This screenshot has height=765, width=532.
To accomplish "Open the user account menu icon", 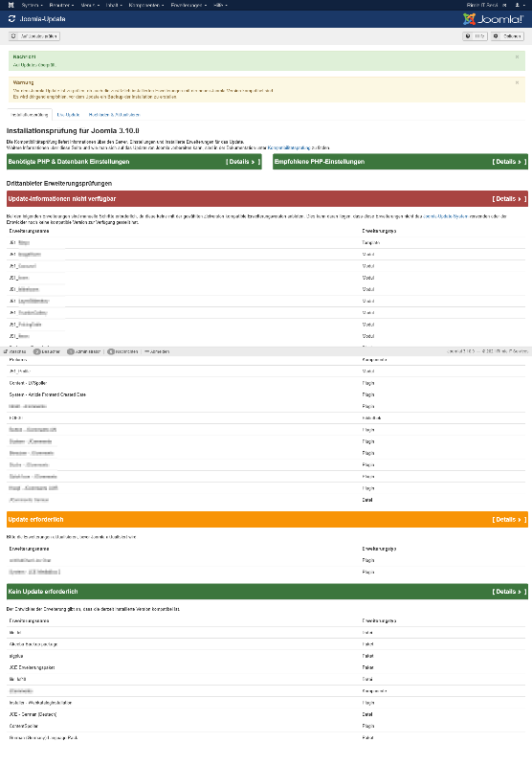I will [x=519, y=5].
